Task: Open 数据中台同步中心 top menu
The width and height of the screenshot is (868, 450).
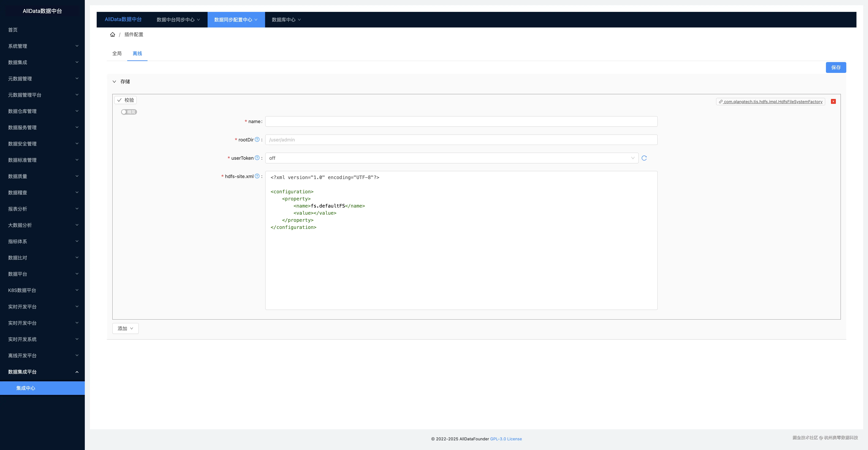Action: (178, 20)
